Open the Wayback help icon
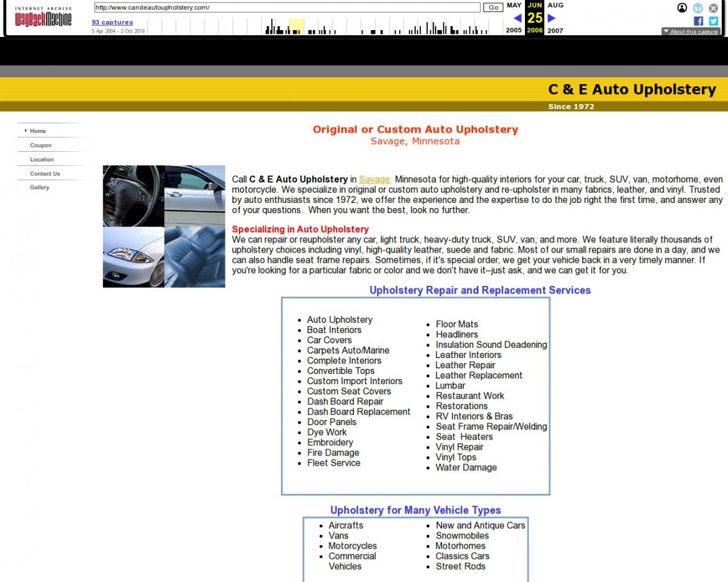Image resolution: width=728 pixels, height=582 pixels. (x=698, y=8)
